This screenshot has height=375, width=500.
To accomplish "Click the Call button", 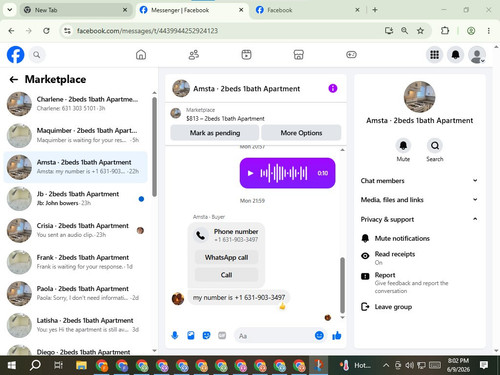I will (x=226, y=275).
